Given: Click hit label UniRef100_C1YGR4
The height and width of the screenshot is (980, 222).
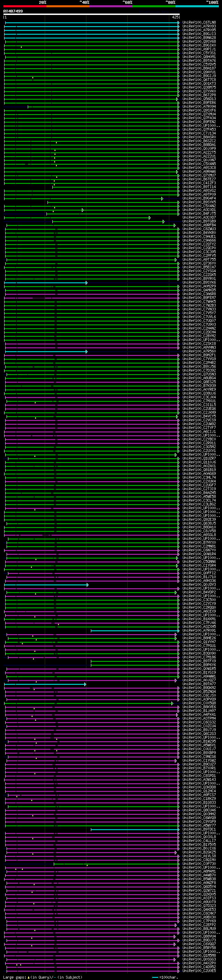Looking at the screenshot, I should [199, 566].
